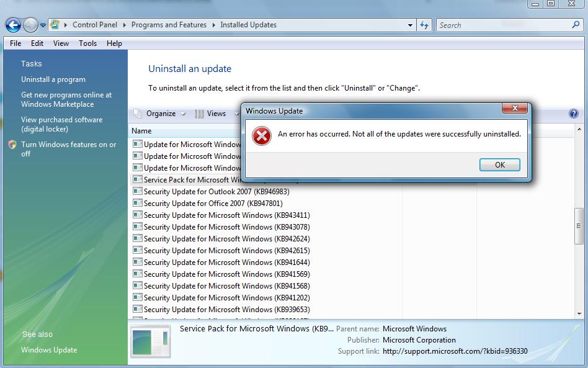Click the blue Help question mark icon
Viewport: 588px width, 368px height.
(573, 114)
